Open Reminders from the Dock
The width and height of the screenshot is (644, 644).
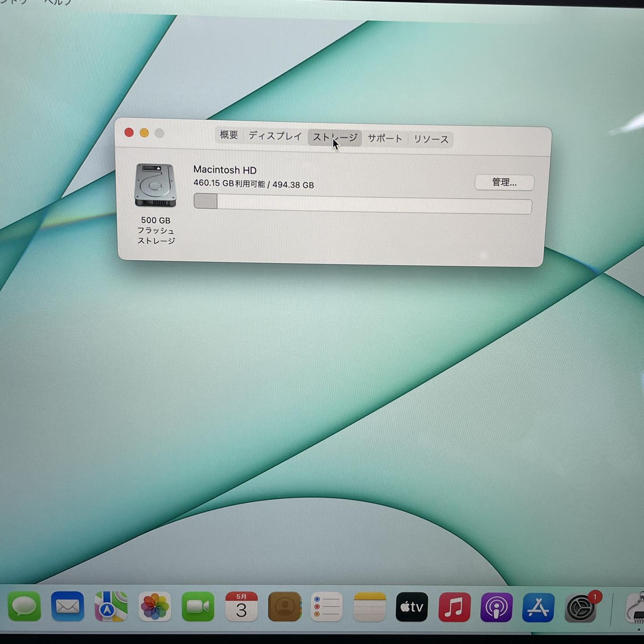[x=326, y=607]
